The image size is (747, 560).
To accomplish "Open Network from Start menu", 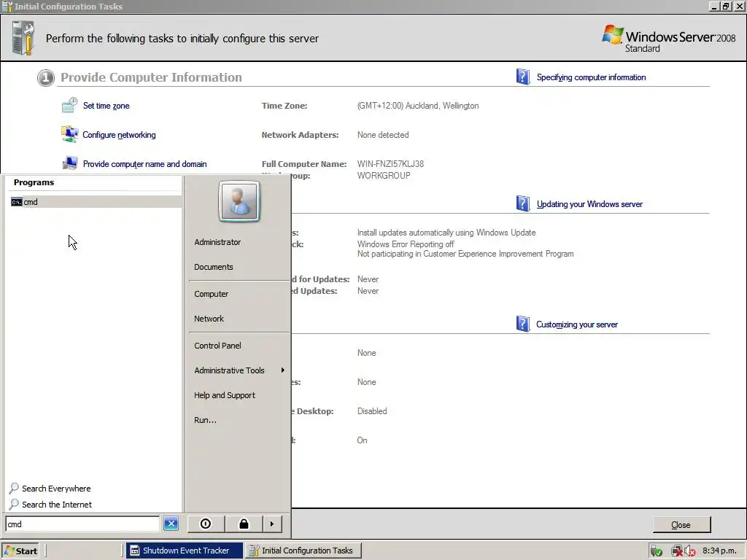I will (209, 319).
